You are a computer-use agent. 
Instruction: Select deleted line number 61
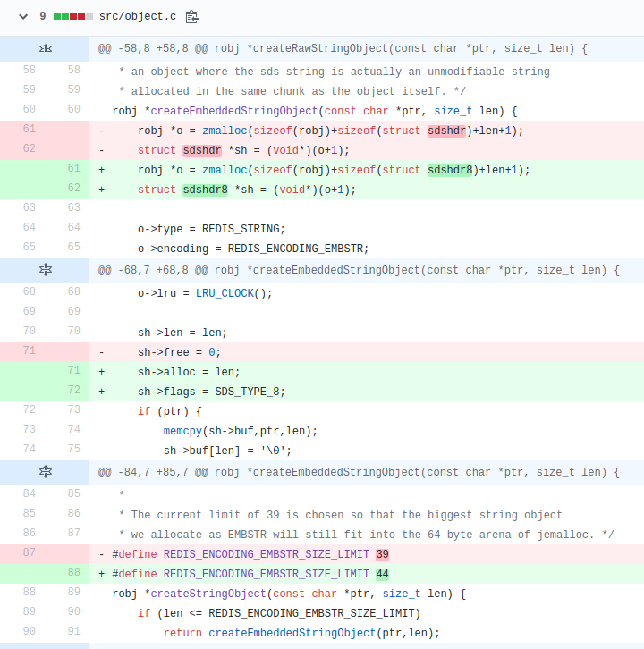tap(29, 130)
